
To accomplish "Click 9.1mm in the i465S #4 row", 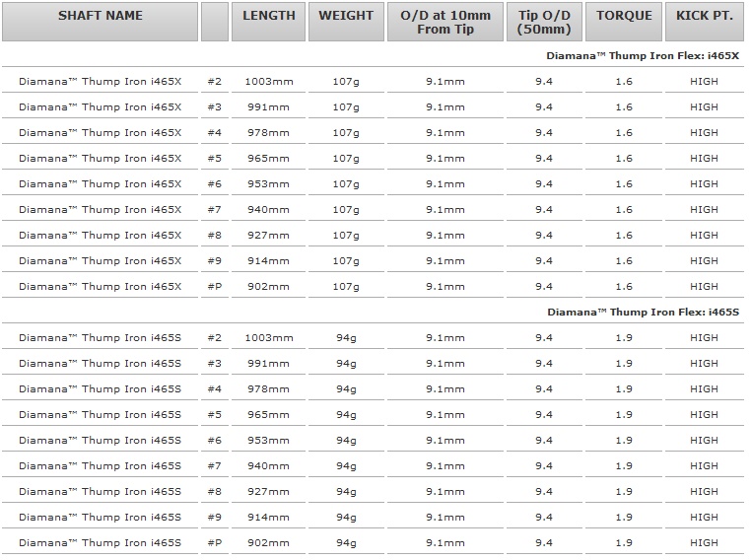I will pos(445,389).
